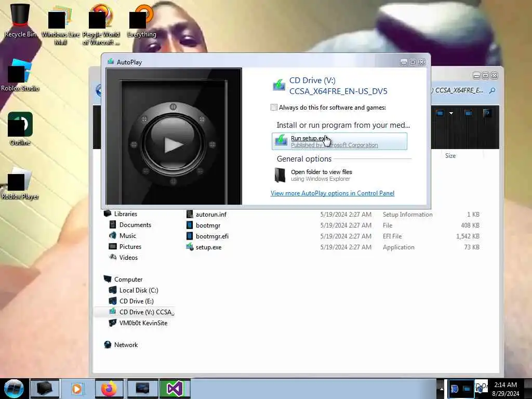Screen dimensions: 532x399
Task: Toggle the preview pane toolbar icon
Action: (468, 113)
